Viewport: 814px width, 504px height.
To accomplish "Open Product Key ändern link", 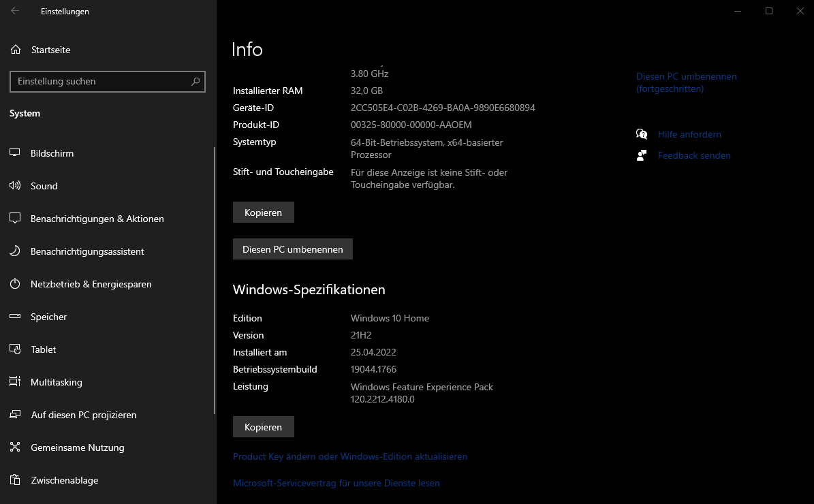I will (350, 456).
